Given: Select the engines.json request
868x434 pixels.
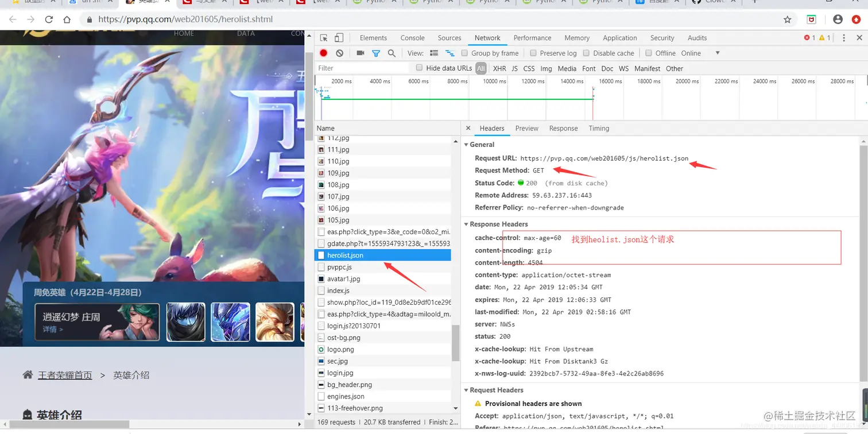Looking at the screenshot, I should [x=383, y=396].
